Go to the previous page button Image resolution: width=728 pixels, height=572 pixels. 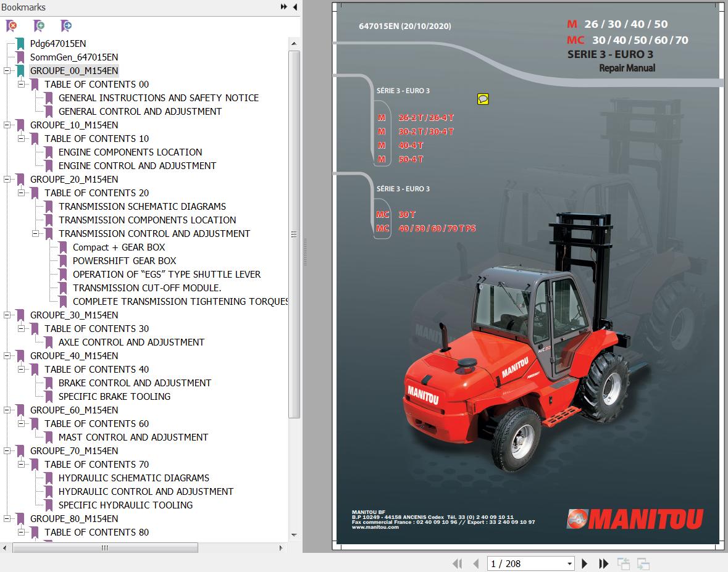(476, 563)
